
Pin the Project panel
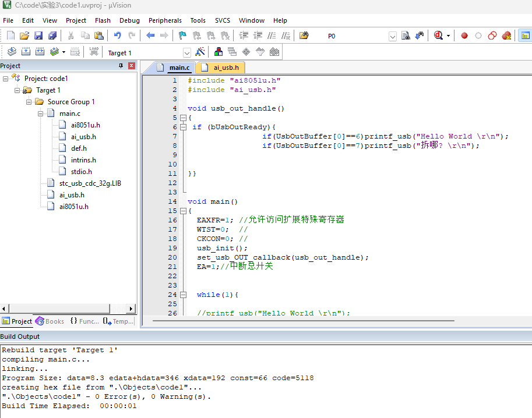[x=121, y=66]
